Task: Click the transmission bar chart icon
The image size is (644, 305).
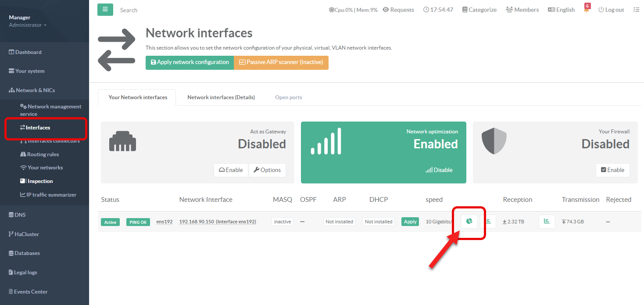Action: (547, 222)
